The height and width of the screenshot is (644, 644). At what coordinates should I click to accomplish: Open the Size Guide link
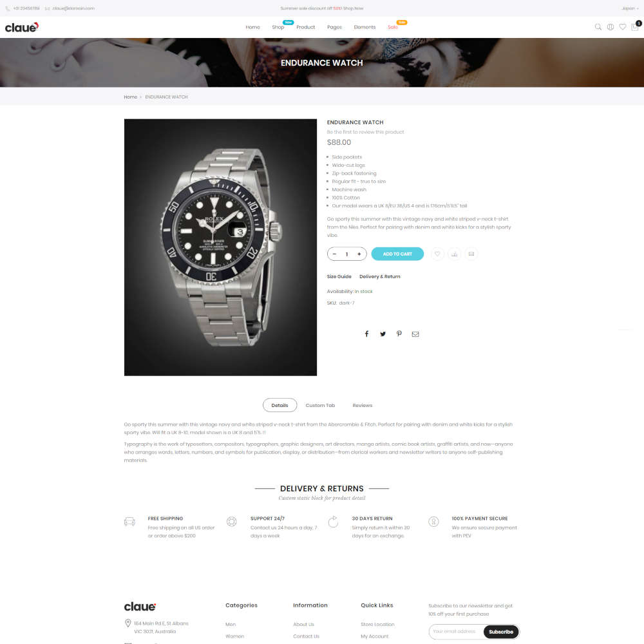[x=339, y=276]
